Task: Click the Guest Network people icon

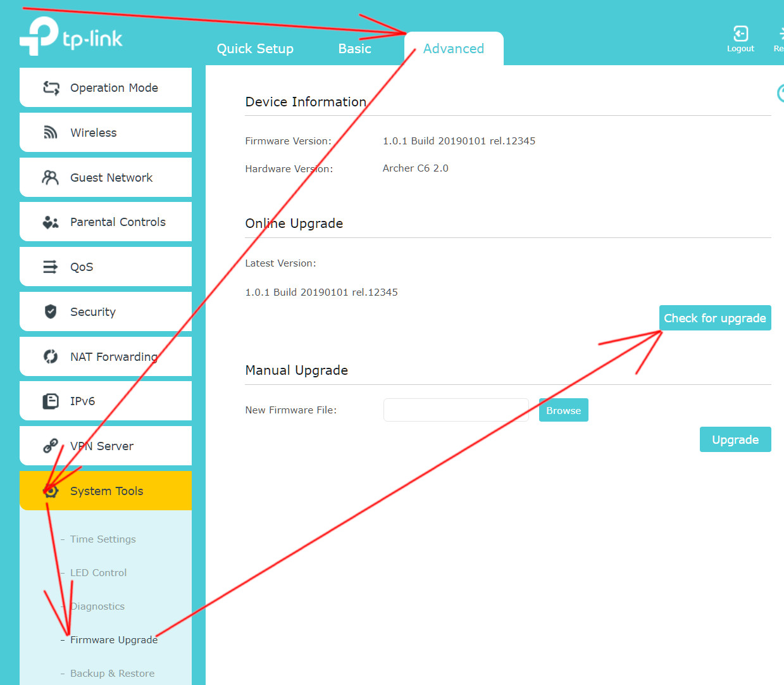Action: (50, 177)
